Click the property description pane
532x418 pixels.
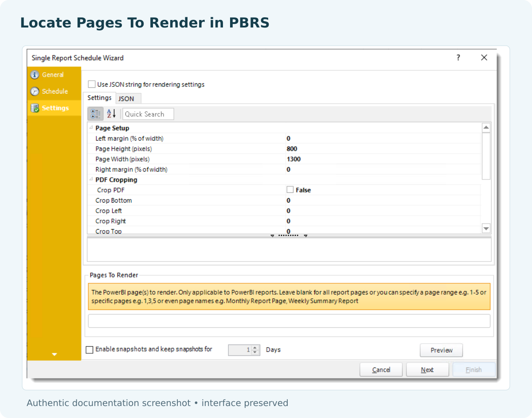(289, 250)
